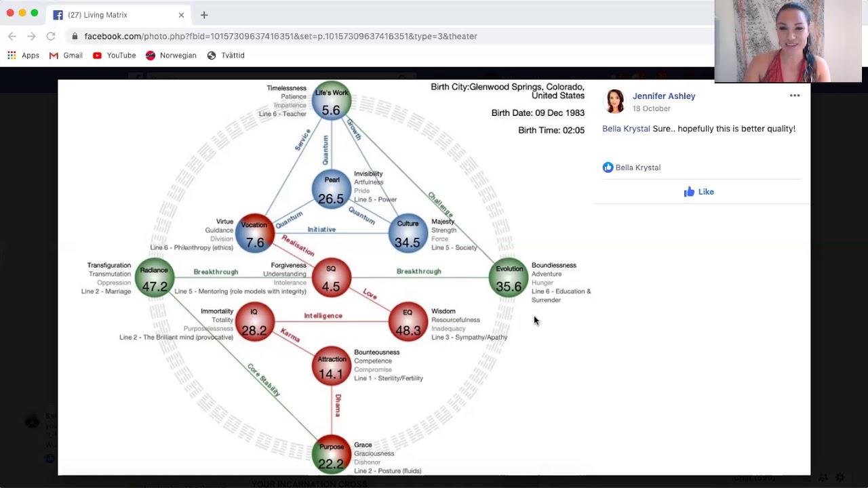Click the 'Core Stability' pathway label
This screenshot has height=488, width=868.
coord(264,380)
